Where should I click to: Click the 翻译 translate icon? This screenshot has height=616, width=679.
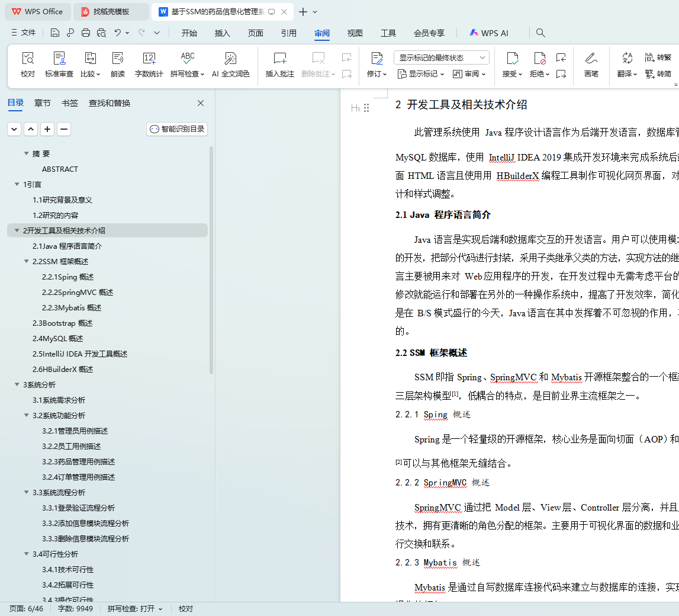pyautogui.click(x=627, y=65)
